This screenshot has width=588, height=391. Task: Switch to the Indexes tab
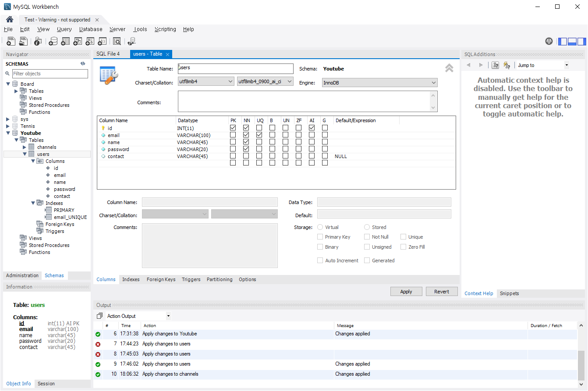[x=131, y=279]
